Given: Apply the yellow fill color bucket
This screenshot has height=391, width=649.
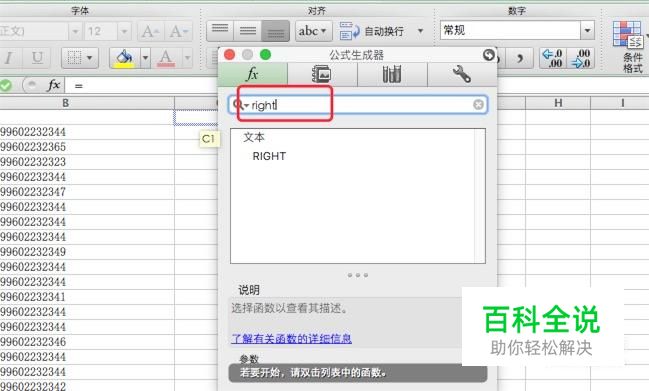Looking at the screenshot, I should [x=124, y=58].
